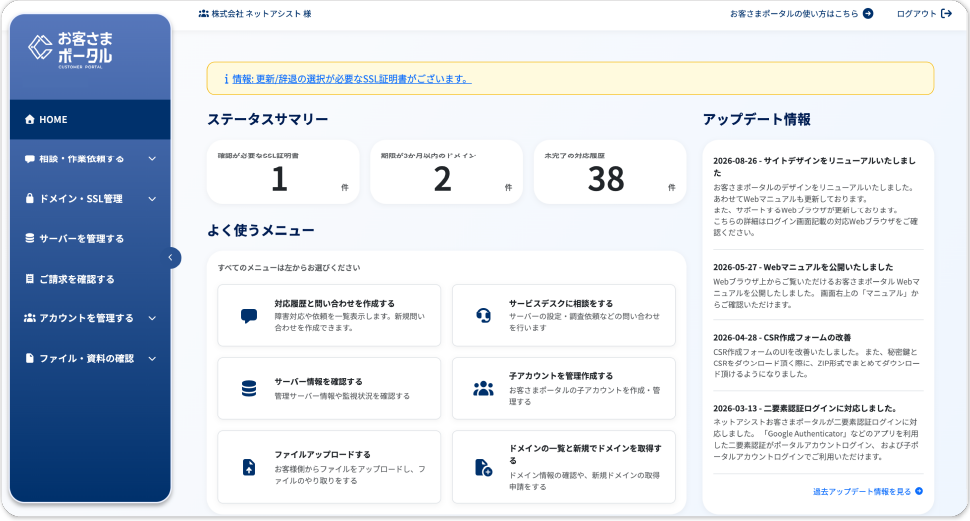Click すべてのメニューは左からお選びください text
Viewport: 970px width, 521px height.
[289, 268]
